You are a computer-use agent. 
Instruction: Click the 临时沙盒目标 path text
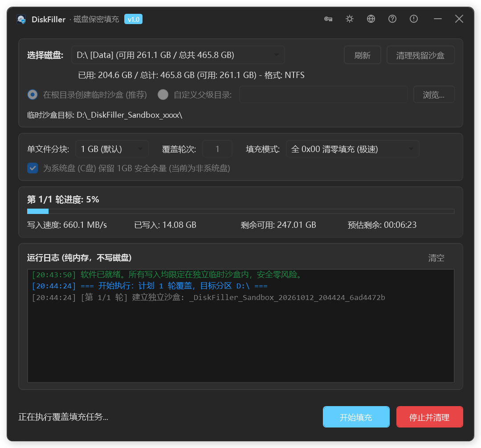coord(105,115)
